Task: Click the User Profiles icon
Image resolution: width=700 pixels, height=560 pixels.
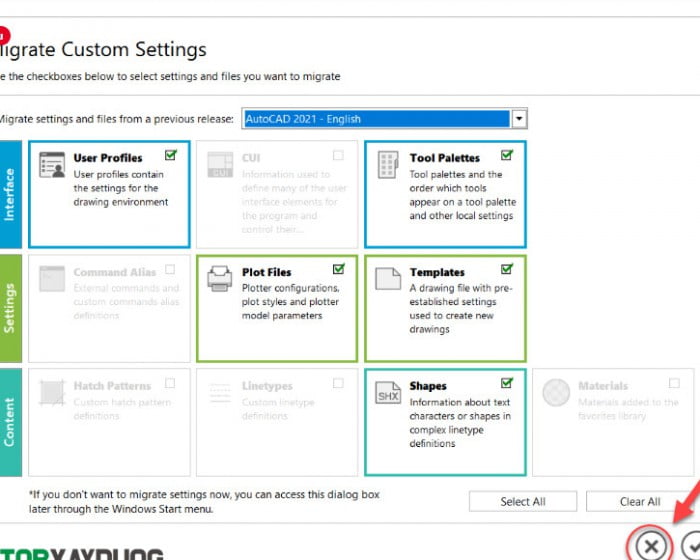Action: click(52, 165)
